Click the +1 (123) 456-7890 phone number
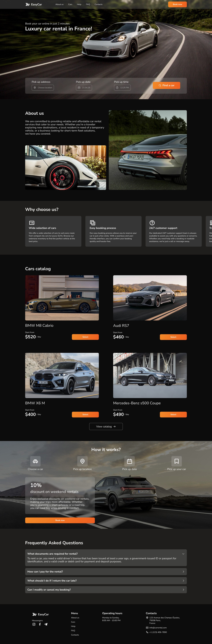This screenshot has width=212, height=644. (158, 632)
